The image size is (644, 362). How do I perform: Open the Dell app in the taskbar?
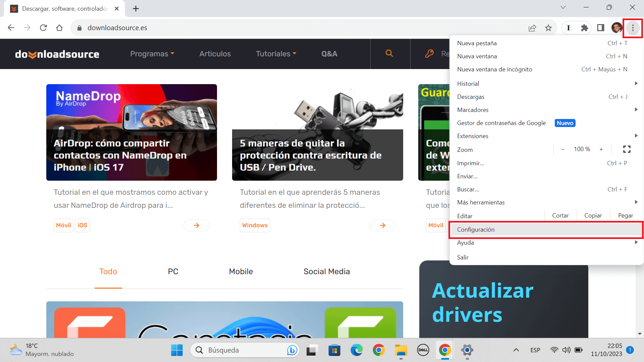[x=423, y=350]
